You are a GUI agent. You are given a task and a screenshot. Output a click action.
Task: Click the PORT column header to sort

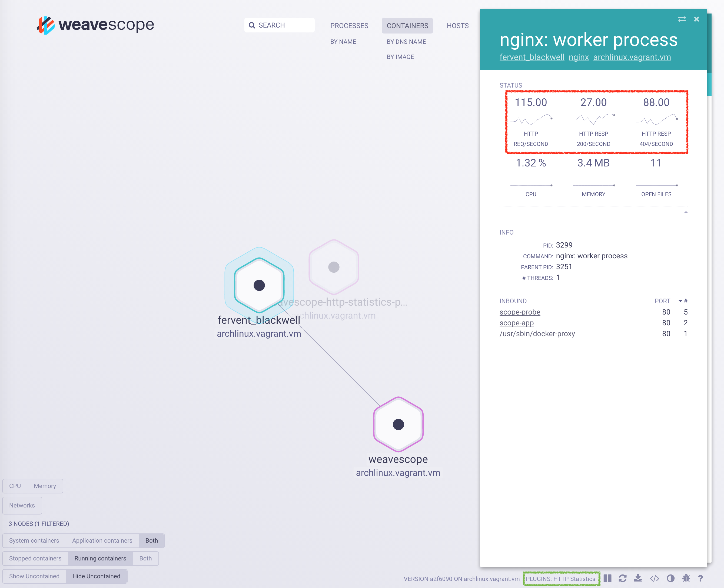pos(662,301)
